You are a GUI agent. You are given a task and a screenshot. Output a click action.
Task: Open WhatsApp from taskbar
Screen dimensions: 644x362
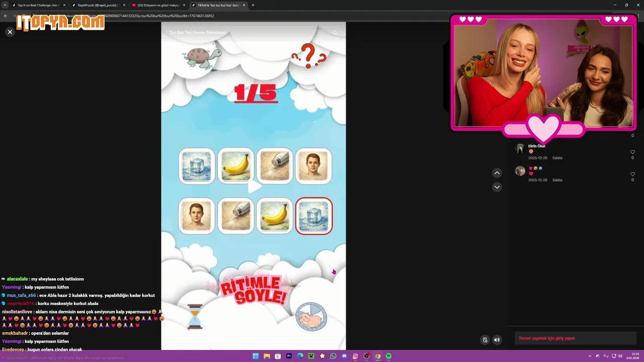(333, 356)
